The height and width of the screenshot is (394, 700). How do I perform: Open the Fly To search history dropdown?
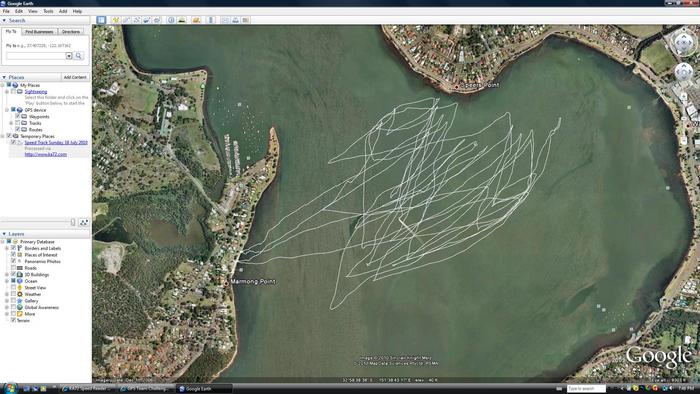[69, 56]
